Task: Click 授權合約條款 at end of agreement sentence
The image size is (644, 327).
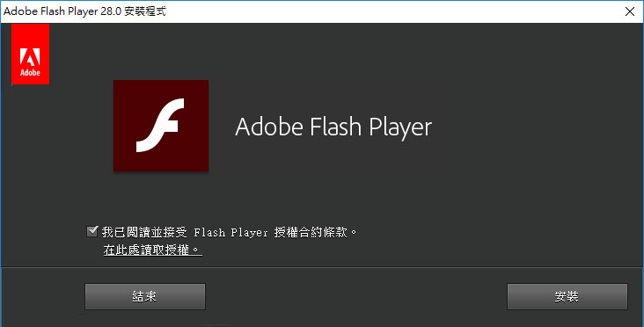Action: click(x=311, y=232)
